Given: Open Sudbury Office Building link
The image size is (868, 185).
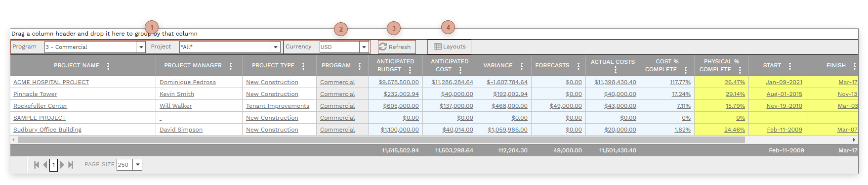Looking at the screenshot, I should [x=47, y=130].
